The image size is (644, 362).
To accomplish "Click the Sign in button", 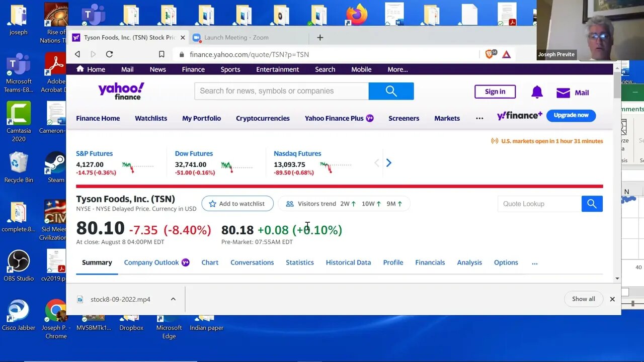I will point(495,92).
